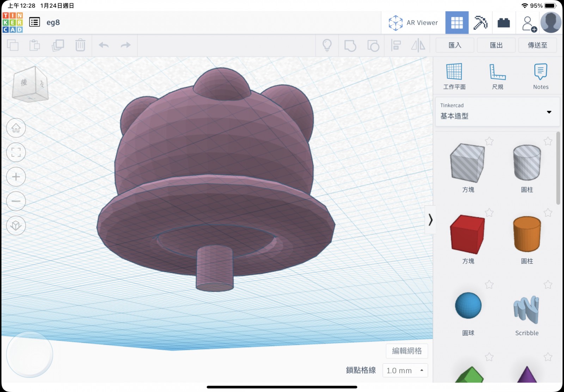Click the 匯出 export button

[x=496, y=45]
